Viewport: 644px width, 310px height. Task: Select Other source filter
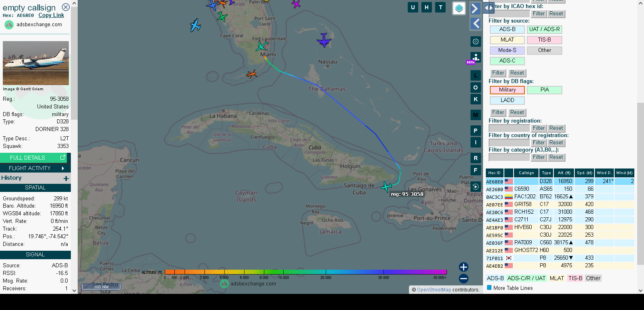(x=544, y=50)
